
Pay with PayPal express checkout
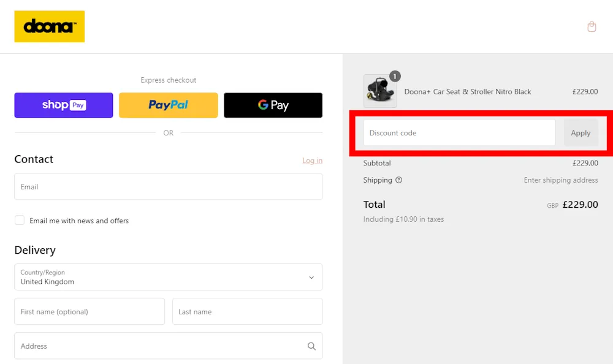coord(169,105)
